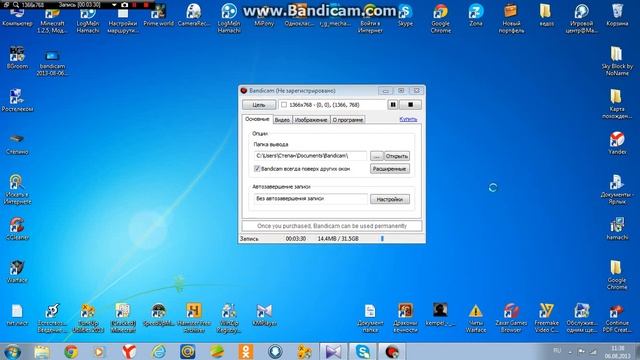Click the RU language indicator in the tray

pos(557,351)
